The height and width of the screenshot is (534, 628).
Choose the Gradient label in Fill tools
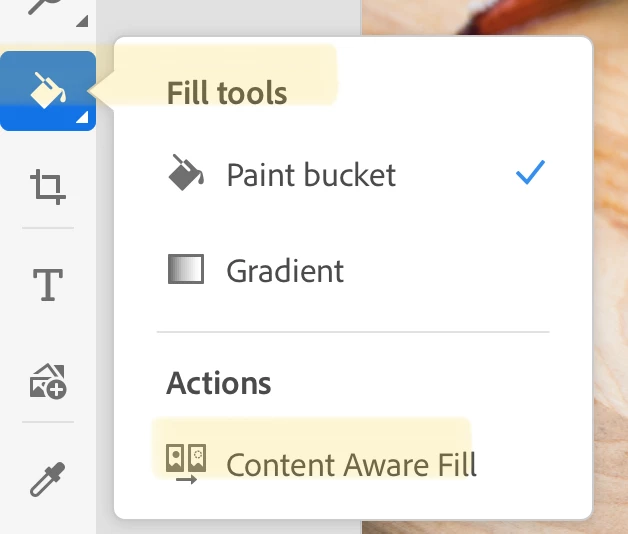[x=285, y=271]
